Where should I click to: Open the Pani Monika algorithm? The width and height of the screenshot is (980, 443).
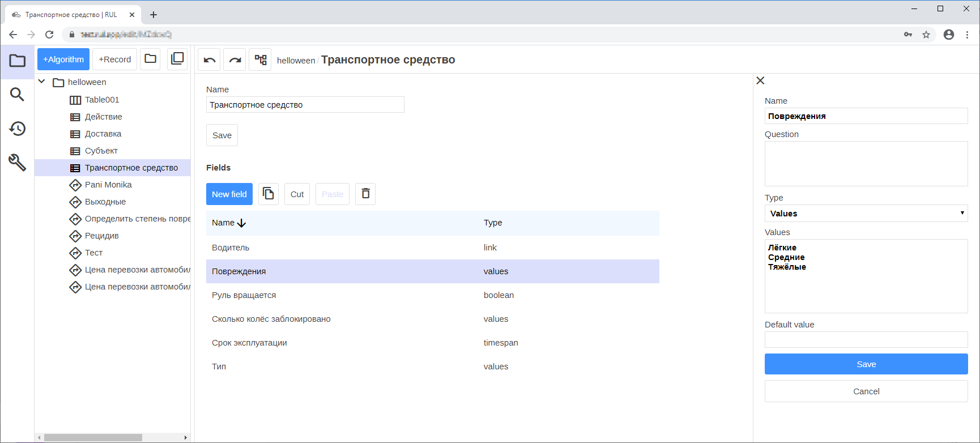pyautogui.click(x=108, y=185)
